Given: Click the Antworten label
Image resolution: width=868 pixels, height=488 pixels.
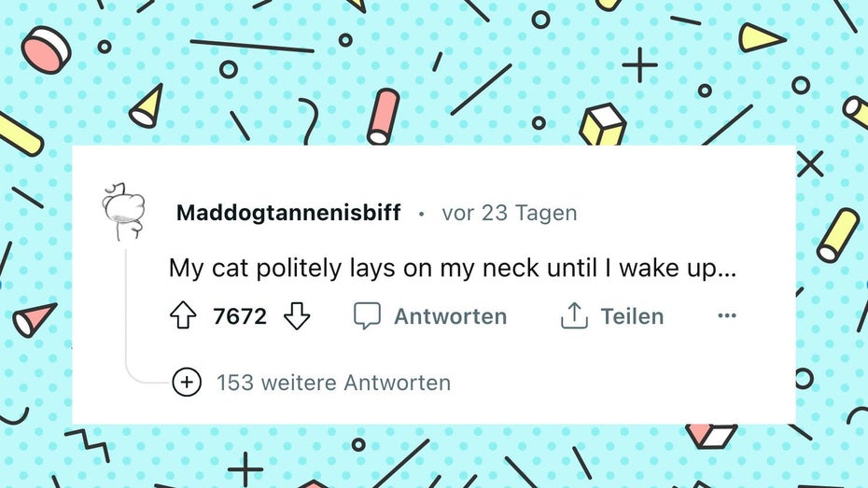Looking at the screenshot, I should (x=450, y=316).
